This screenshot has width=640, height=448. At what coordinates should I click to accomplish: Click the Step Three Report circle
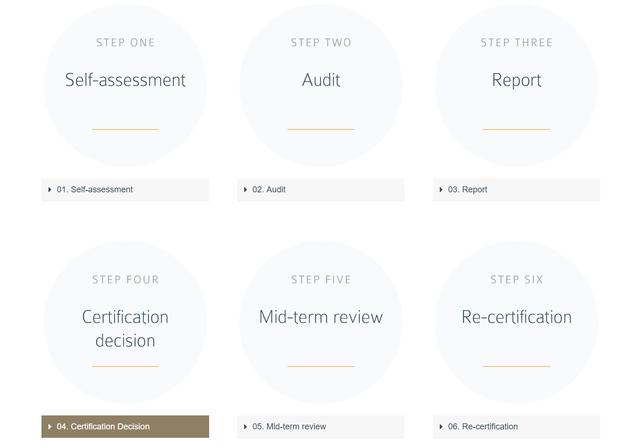516,85
